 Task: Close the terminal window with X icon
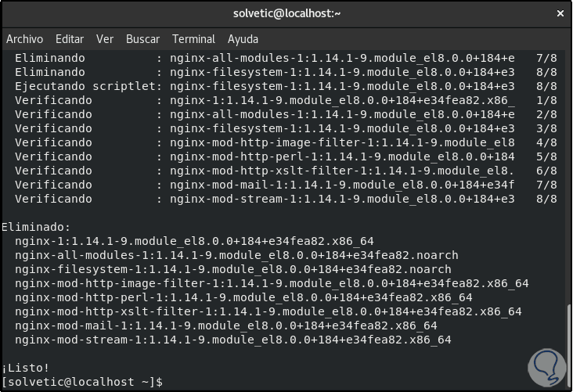560,13
